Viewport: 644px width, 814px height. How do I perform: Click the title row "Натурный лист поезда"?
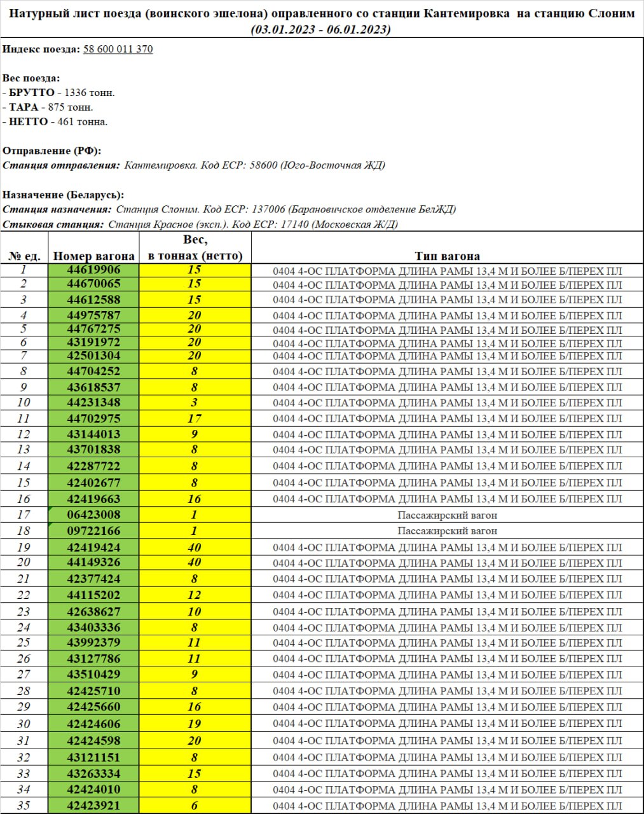(322, 13)
